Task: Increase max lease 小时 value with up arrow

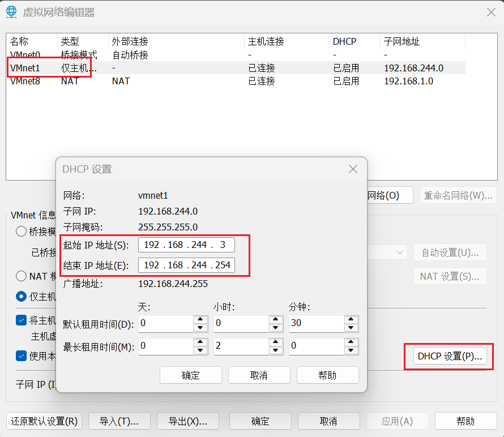Action: coord(275,342)
